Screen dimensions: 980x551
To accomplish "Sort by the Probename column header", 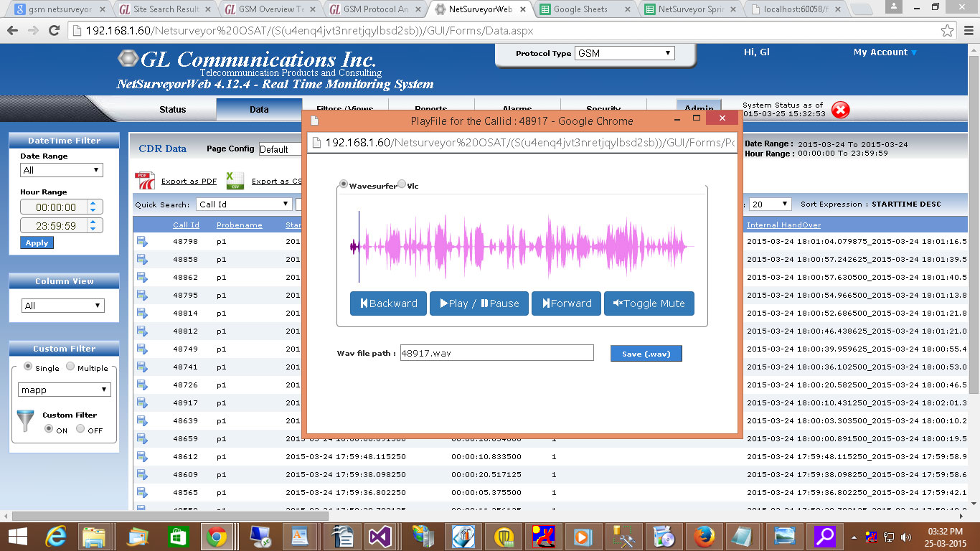I will [x=239, y=225].
